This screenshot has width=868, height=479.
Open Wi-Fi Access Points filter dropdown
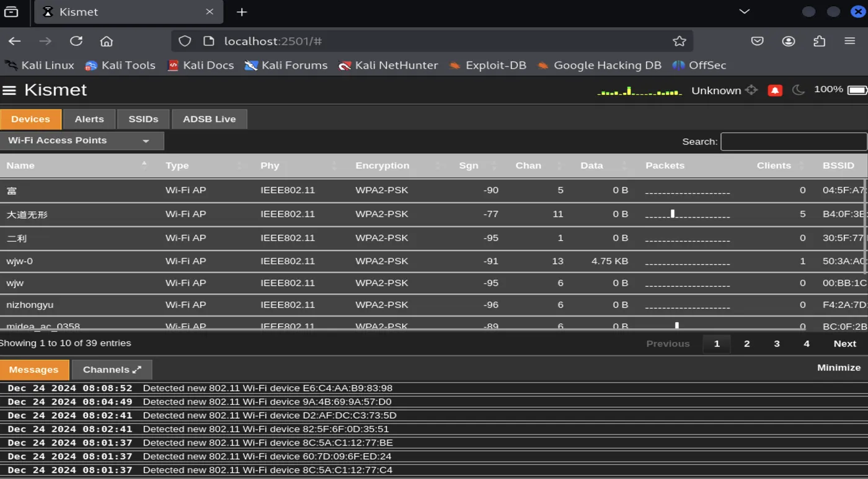[81, 141]
